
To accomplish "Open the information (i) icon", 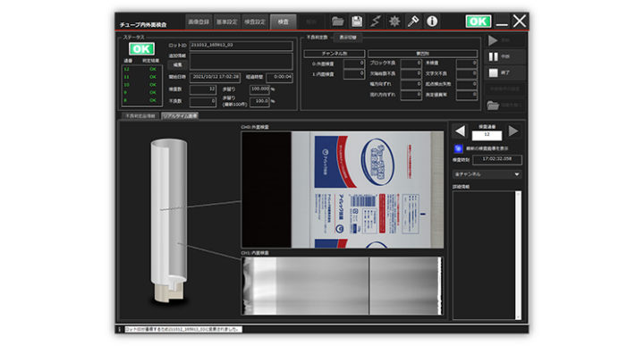I will [x=432, y=21].
